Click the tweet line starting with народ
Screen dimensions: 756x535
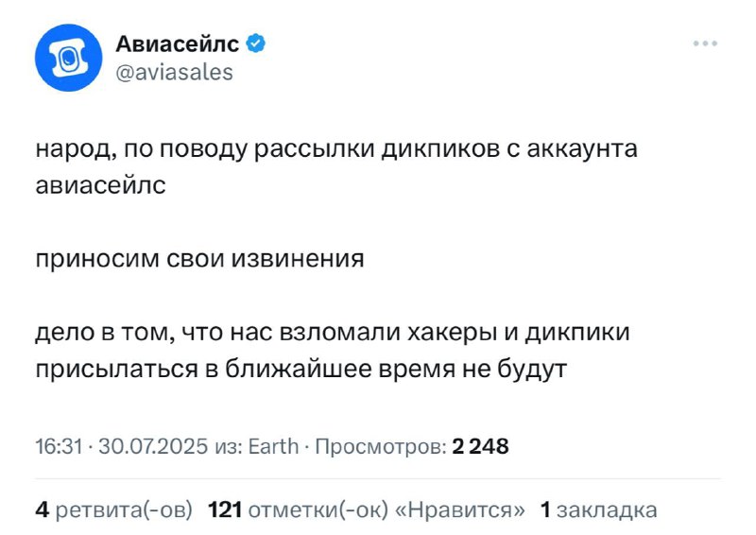coord(336,149)
